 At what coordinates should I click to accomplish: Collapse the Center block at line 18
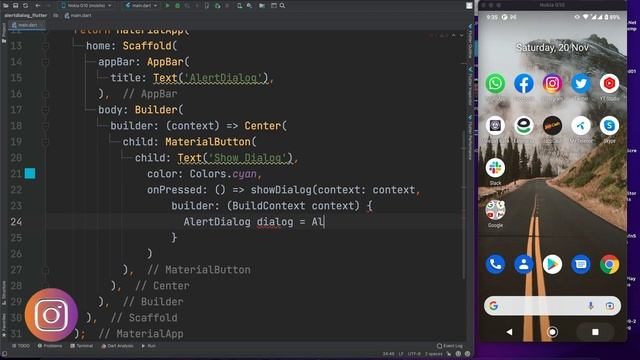coord(45,126)
